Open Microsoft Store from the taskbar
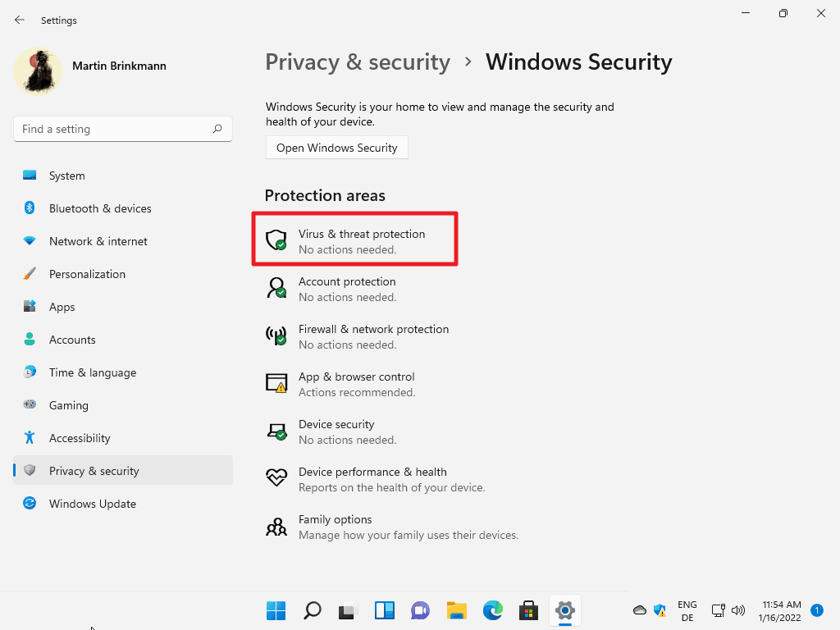The height and width of the screenshot is (630, 840). pos(528,610)
